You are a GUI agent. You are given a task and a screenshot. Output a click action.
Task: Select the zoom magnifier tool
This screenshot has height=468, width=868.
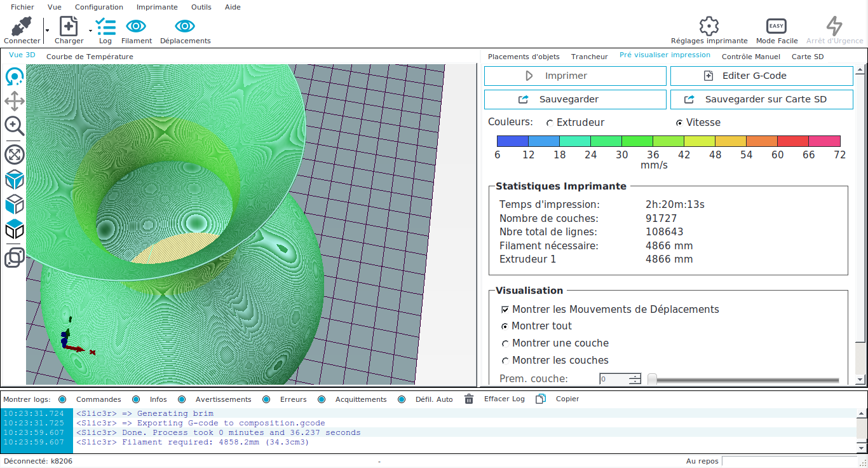pyautogui.click(x=15, y=126)
